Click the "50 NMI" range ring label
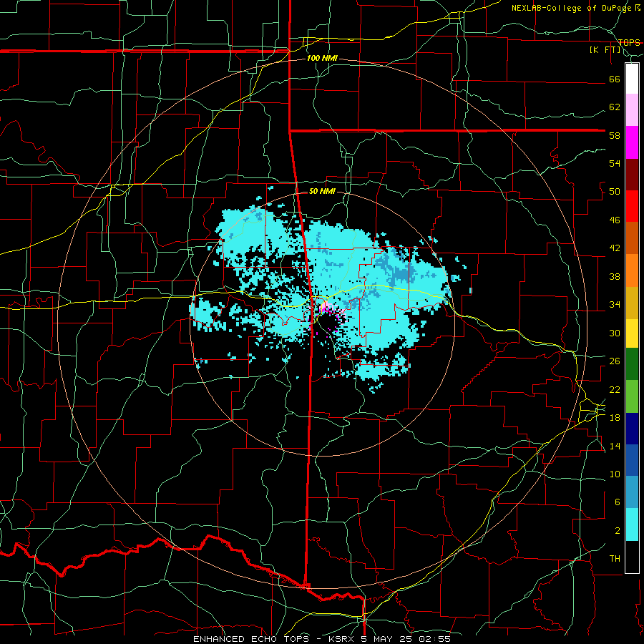Image resolution: width=644 pixels, height=644 pixels. [322, 191]
